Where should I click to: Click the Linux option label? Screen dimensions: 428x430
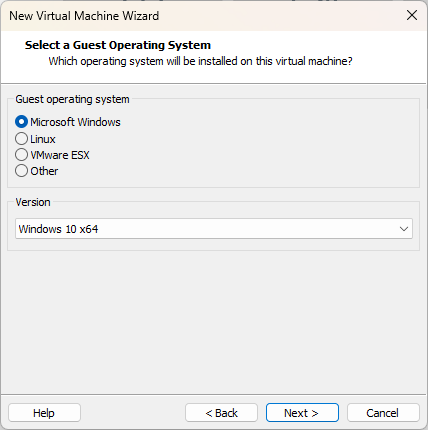(x=43, y=139)
